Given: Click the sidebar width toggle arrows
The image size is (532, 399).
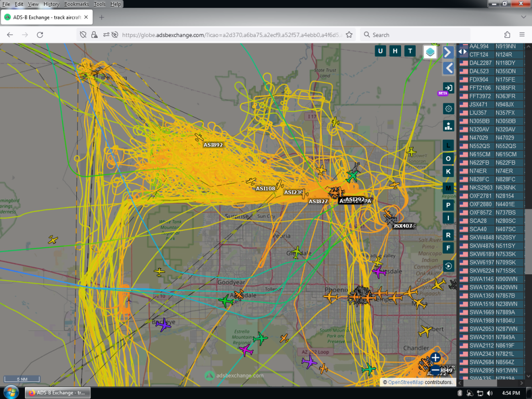Looking at the screenshot, I should [462, 52].
